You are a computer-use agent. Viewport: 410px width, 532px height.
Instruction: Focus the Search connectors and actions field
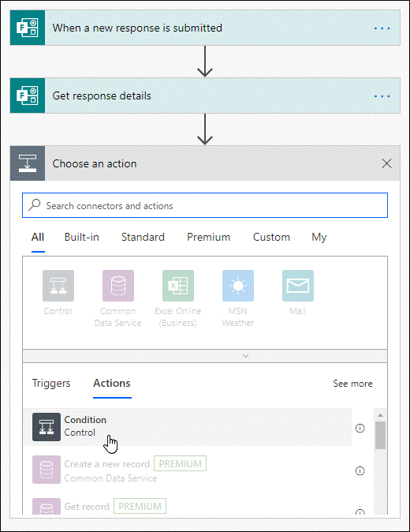[205, 205]
